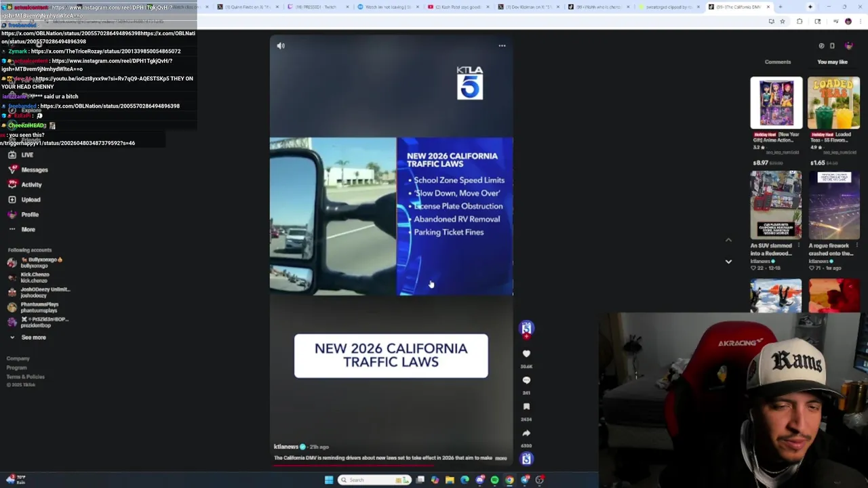This screenshot has width=868, height=488.
Task: Open the Terms & Policies footer link
Action: [x=25, y=376]
